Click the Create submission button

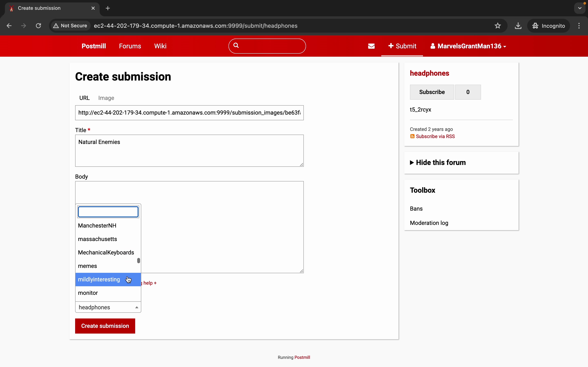click(105, 326)
